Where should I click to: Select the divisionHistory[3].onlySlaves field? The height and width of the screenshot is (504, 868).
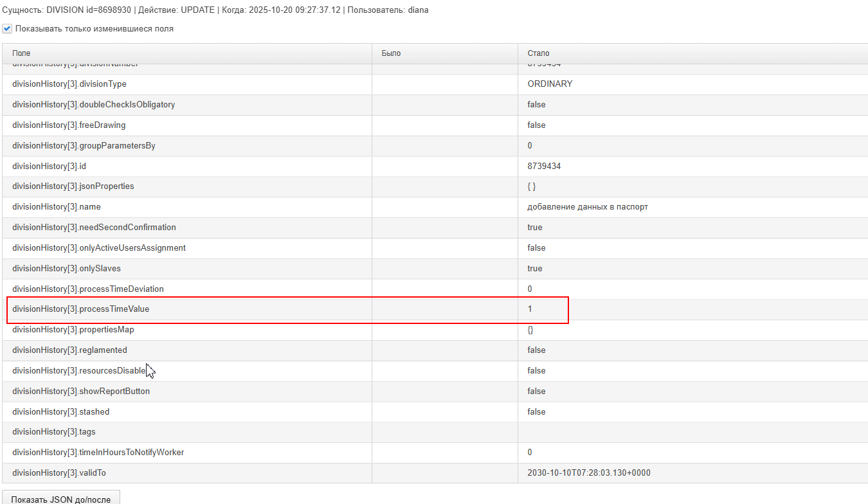click(x=187, y=268)
